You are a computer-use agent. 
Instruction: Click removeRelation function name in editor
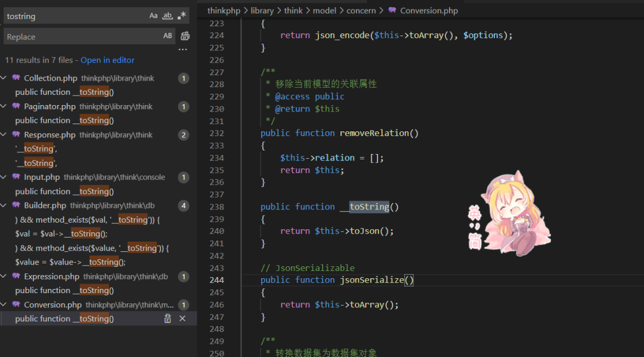(x=374, y=133)
